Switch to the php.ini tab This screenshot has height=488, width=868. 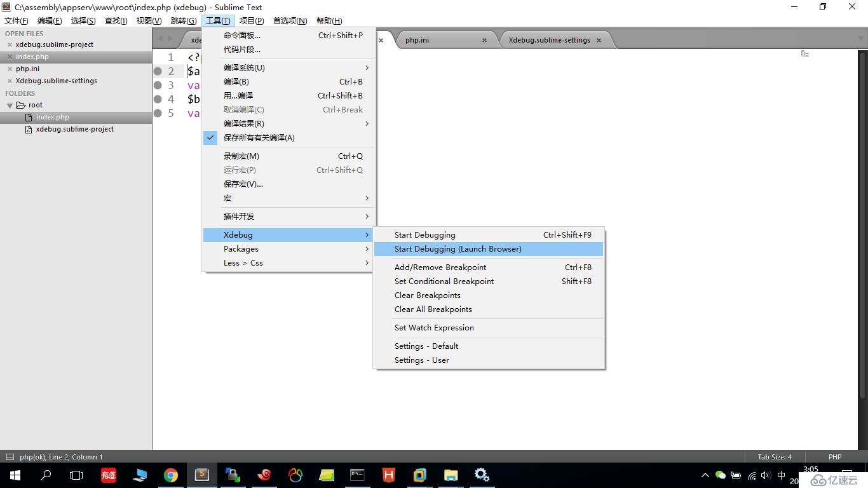(417, 40)
